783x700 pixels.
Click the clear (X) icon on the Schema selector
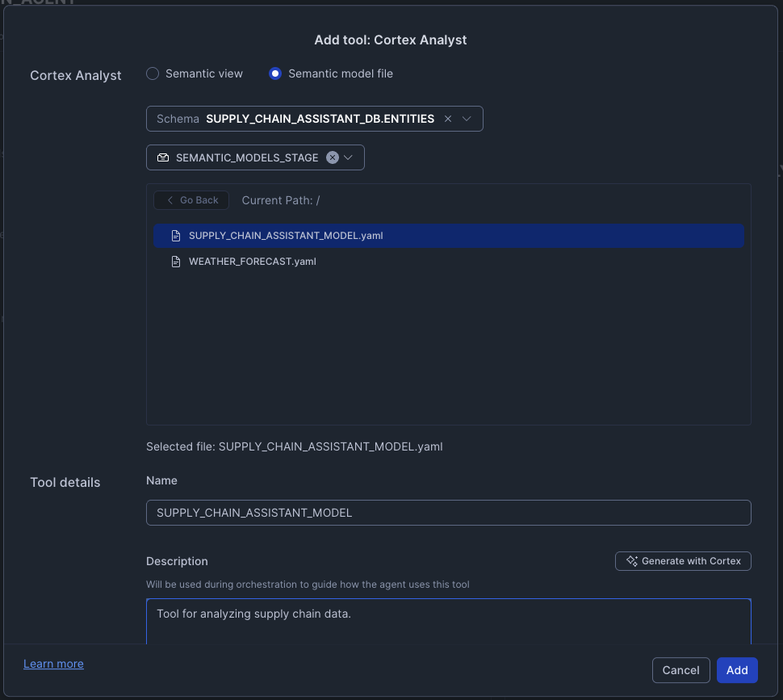click(447, 119)
